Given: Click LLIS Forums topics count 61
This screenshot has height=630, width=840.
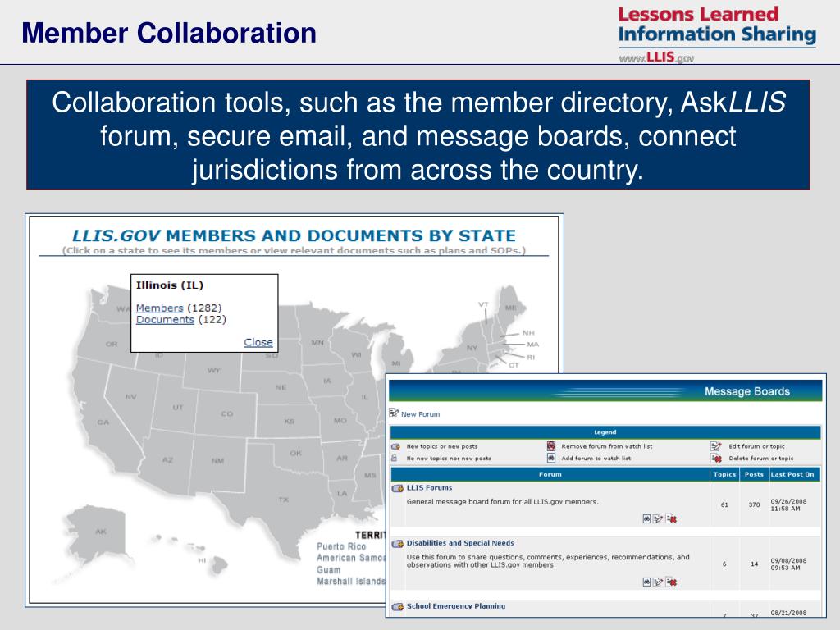Looking at the screenshot, I should point(724,504).
